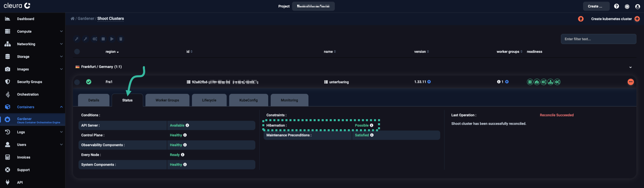644x188 pixels.
Task: Click info icon beside Every Node Ready
Action: click(182, 155)
